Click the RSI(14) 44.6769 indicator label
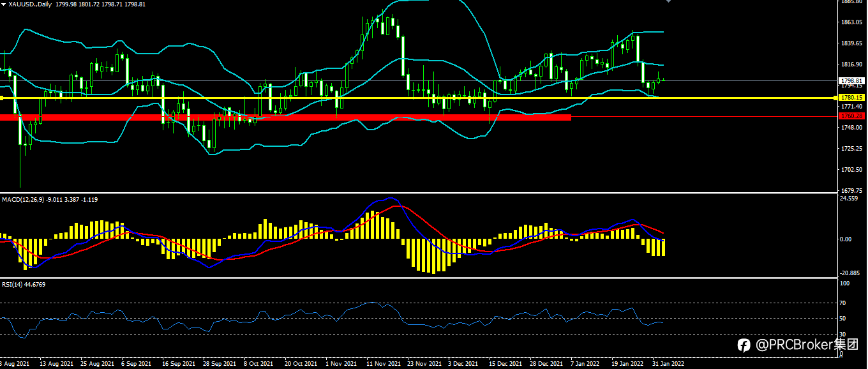The height and width of the screenshot is (369, 868). pyautogui.click(x=23, y=283)
